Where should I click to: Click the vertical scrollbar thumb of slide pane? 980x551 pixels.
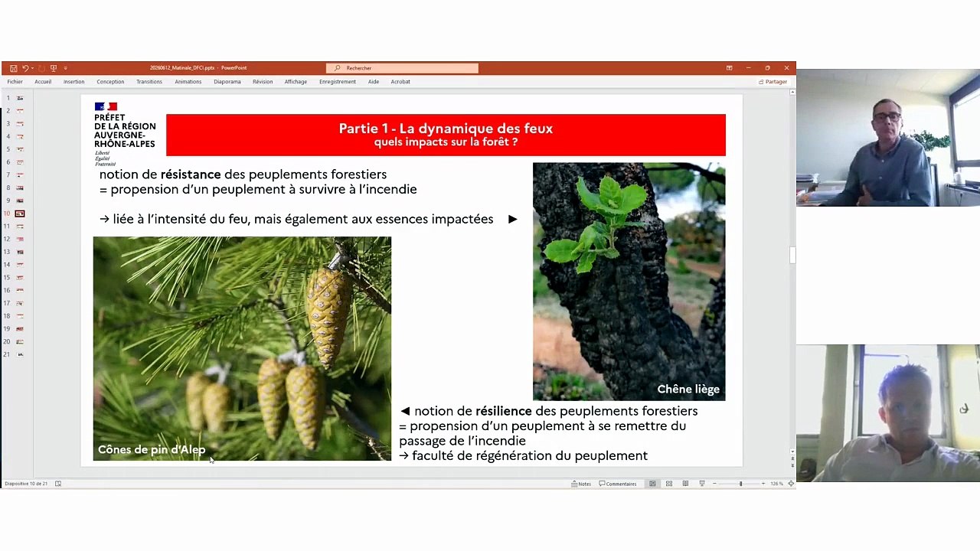click(x=792, y=255)
